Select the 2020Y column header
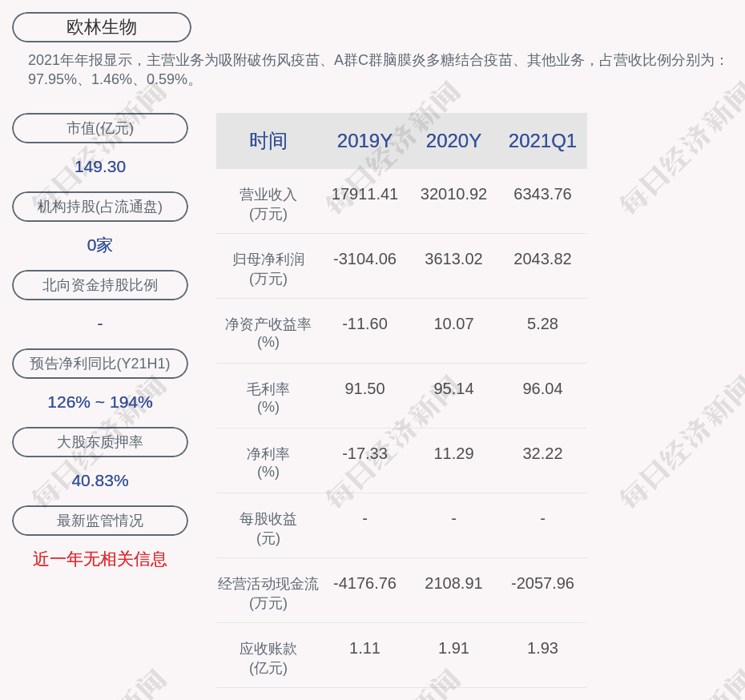Viewport: 745px width, 700px height. pos(453,141)
